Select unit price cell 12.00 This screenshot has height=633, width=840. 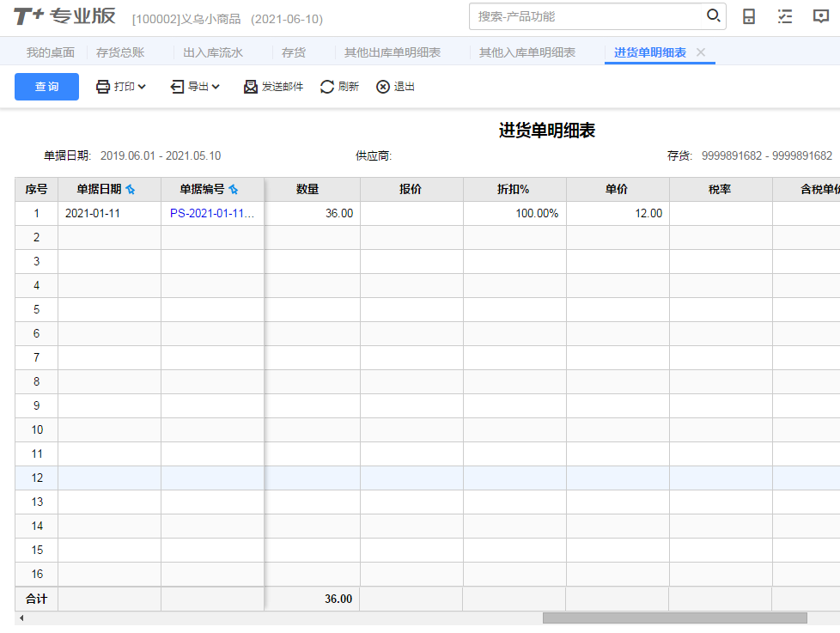click(618, 213)
